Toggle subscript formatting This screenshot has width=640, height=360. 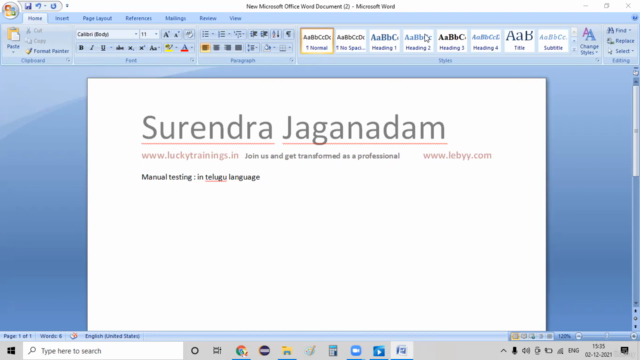click(131, 48)
